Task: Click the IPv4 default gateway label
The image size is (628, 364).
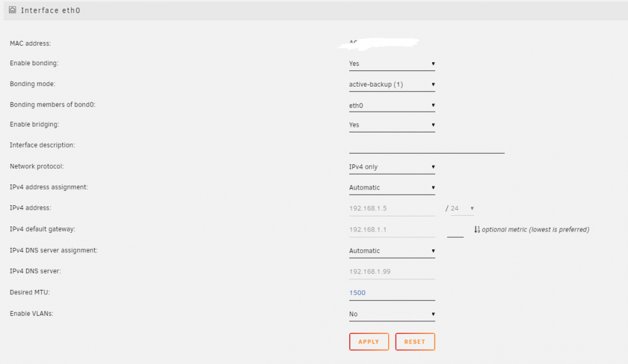Action: pos(43,230)
